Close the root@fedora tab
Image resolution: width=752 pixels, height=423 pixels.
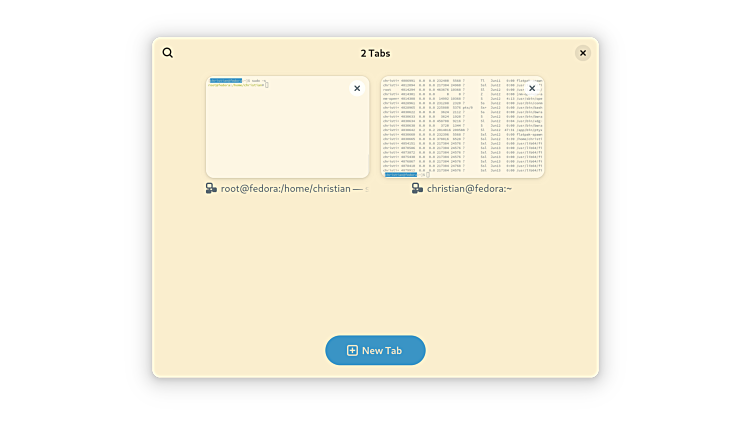357,89
